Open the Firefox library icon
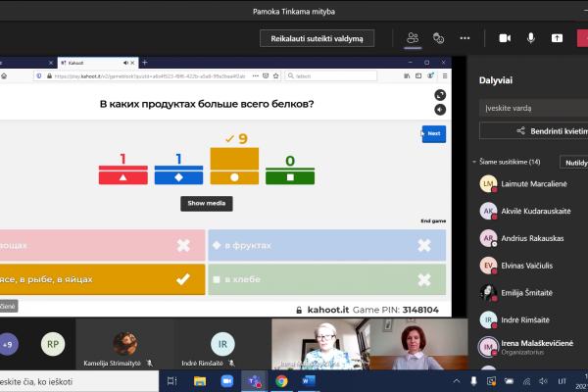 [x=407, y=76]
